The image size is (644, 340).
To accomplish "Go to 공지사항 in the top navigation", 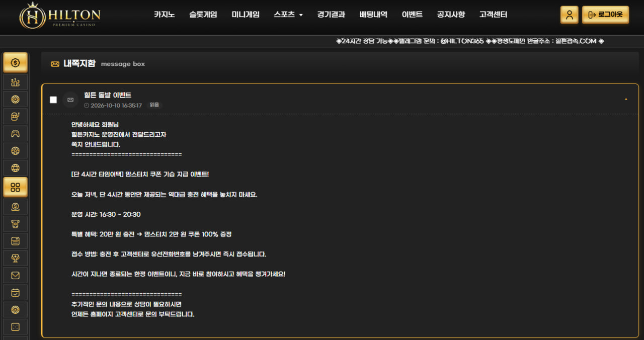I will pos(451,15).
